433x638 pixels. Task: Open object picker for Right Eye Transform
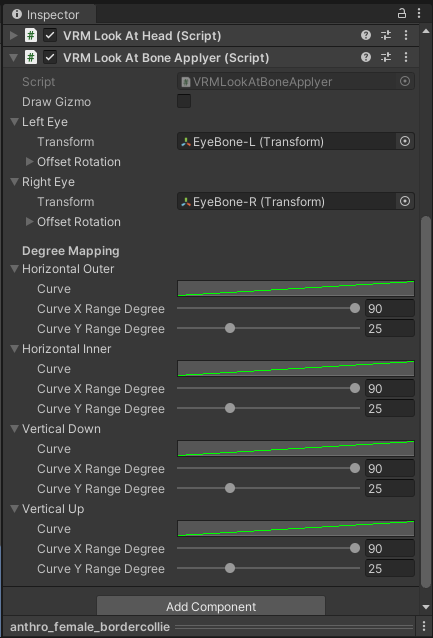click(405, 201)
